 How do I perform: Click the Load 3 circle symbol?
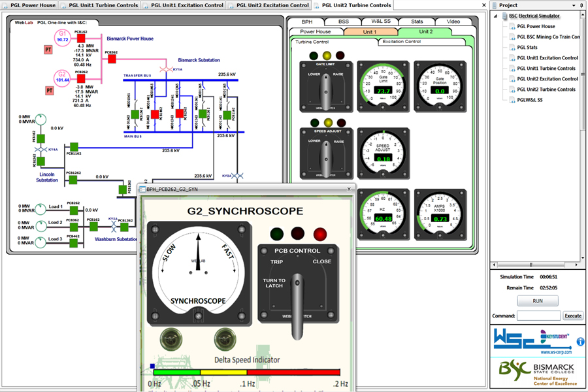[41, 242]
